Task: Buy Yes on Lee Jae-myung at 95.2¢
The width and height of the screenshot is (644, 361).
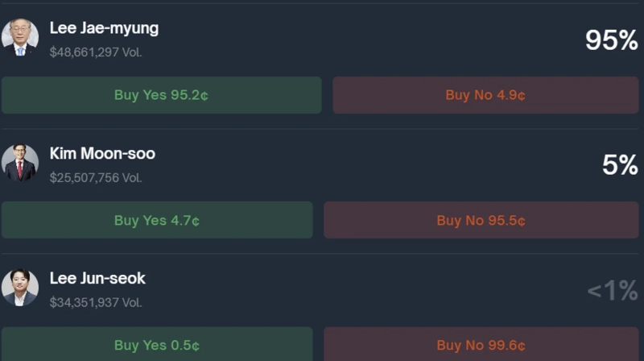Action: (x=161, y=95)
